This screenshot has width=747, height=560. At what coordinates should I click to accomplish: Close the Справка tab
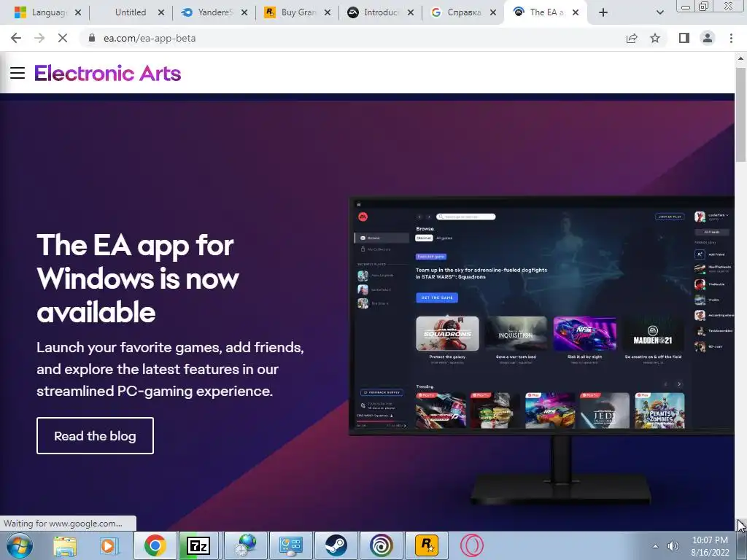pyautogui.click(x=493, y=12)
